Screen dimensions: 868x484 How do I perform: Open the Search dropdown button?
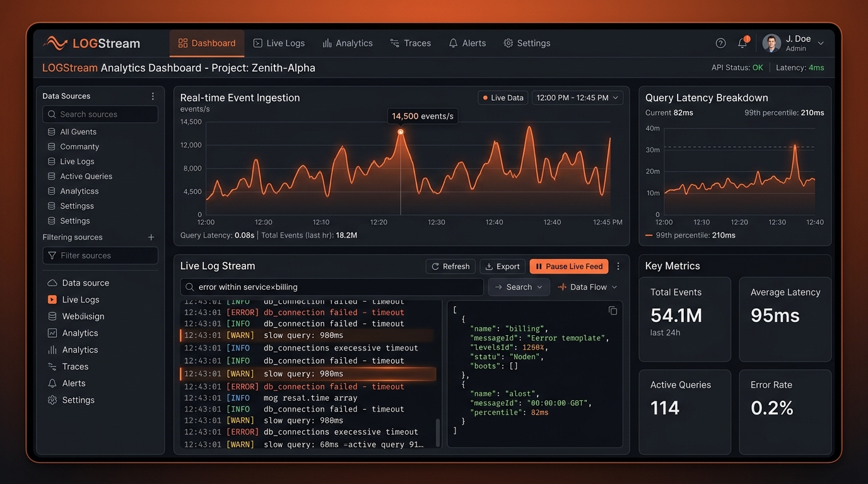point(519,287)
